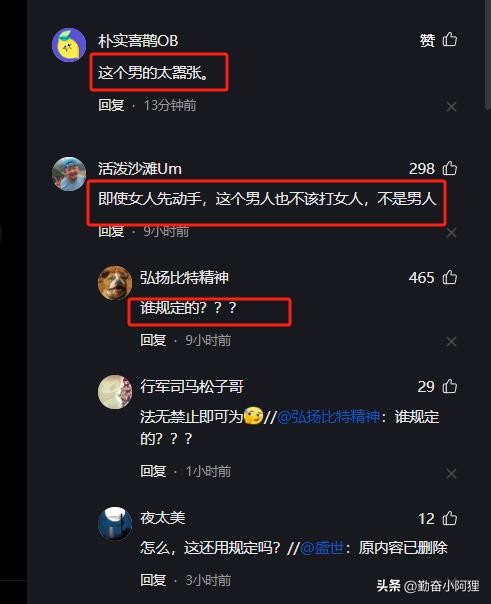Like 行军司马松子哥's reply with 29 likes

coord(449,386)
